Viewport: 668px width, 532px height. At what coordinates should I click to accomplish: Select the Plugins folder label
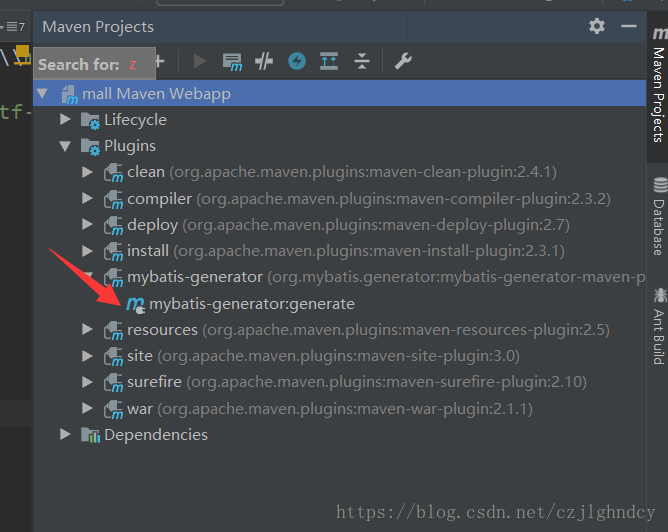click(130, 146)
